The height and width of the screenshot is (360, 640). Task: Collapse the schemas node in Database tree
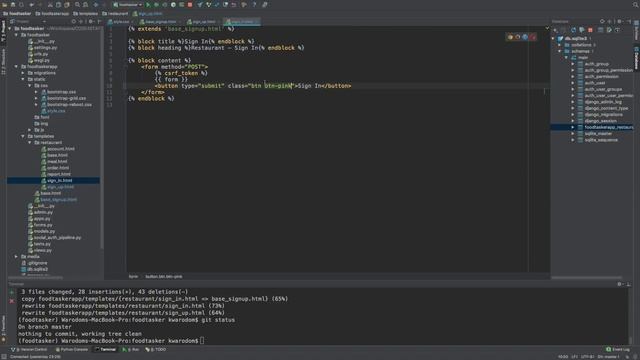coord(560,51)
